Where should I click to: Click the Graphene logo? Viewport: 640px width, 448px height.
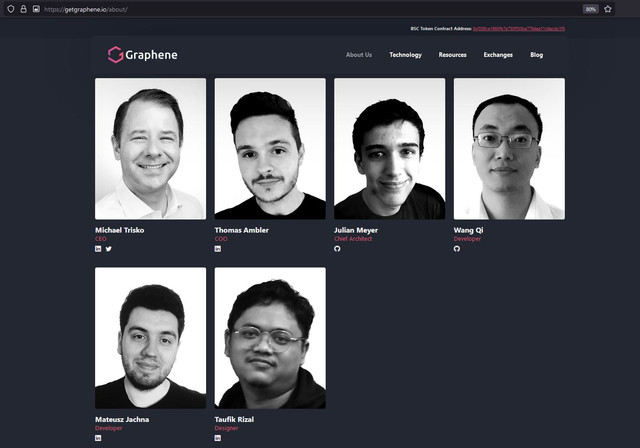click(142, 55)
